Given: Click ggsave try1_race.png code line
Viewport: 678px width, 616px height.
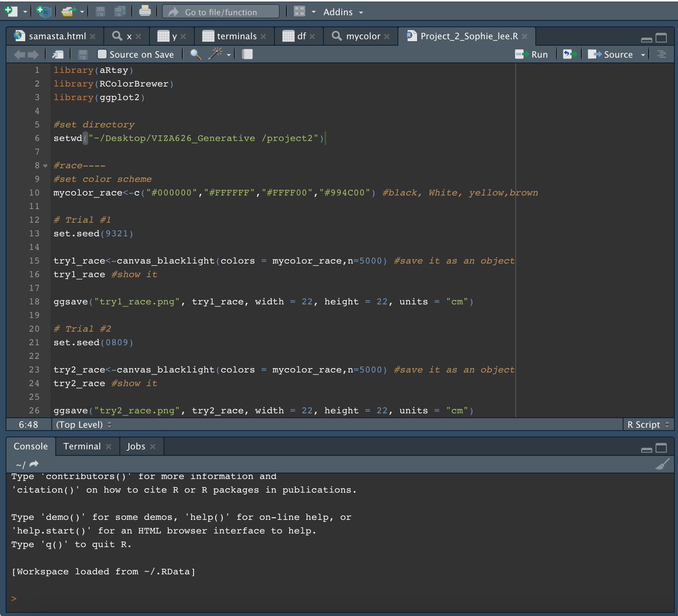Looking at the screenshot, I should (263, 302).
